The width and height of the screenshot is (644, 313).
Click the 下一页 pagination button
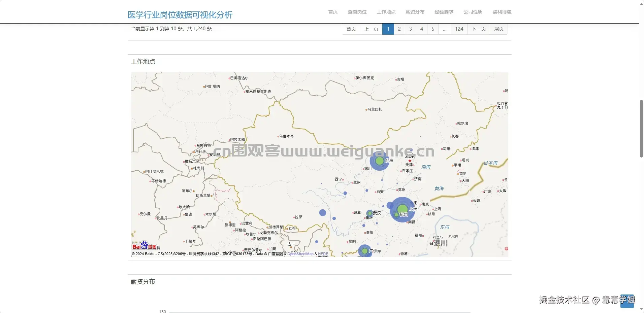pos(479,29)
